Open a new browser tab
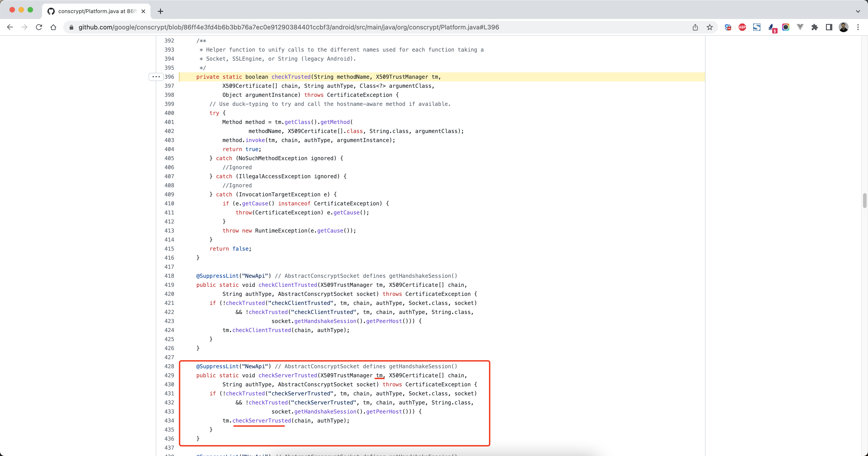Image resolution: width=868 pixels, height=456 pixels. pos(160,11)
